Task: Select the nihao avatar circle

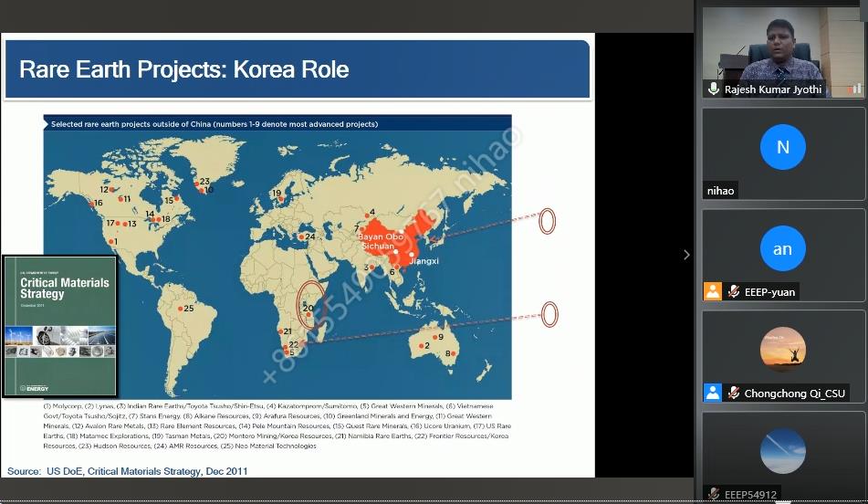Action: 782,147
